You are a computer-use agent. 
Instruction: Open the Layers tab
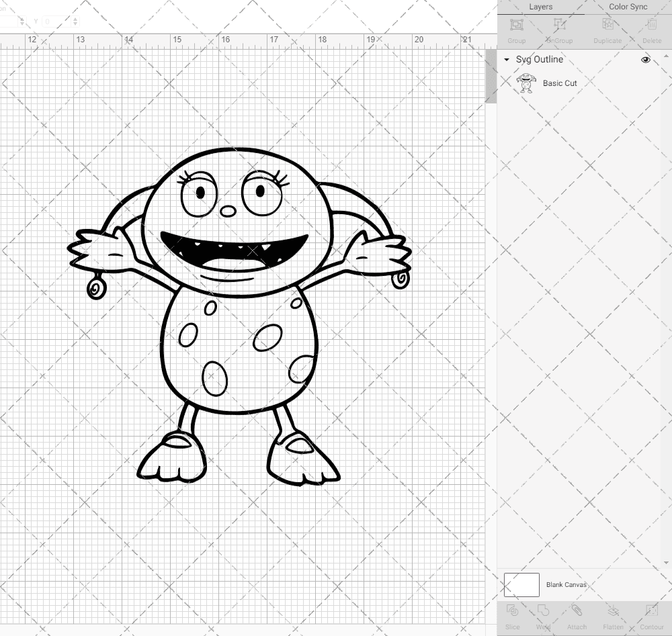pos(540,6)
